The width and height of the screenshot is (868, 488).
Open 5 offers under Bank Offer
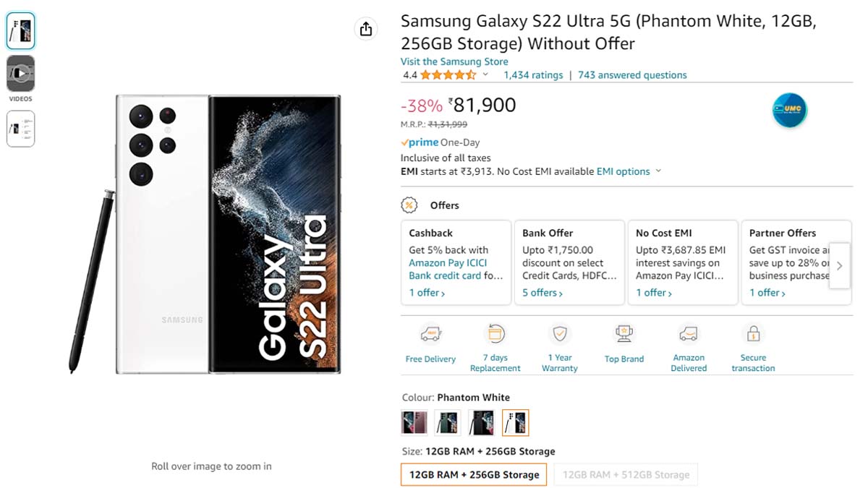point(542,293)
